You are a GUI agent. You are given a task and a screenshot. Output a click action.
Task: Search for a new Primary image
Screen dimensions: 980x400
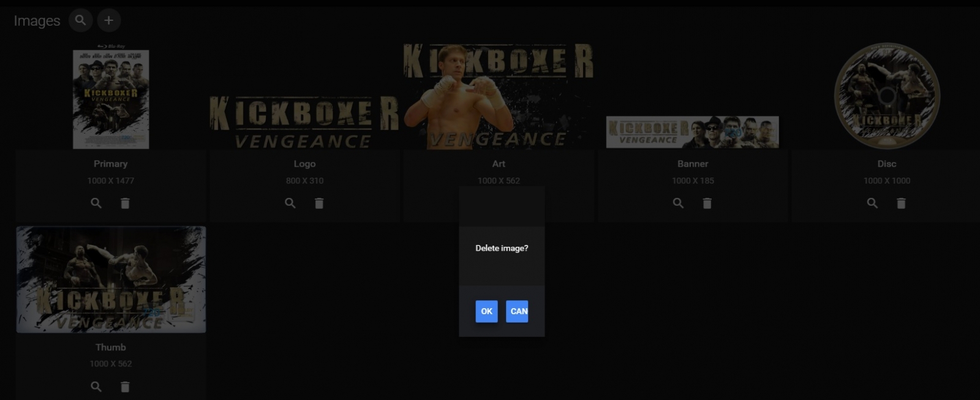coord(96,203)
